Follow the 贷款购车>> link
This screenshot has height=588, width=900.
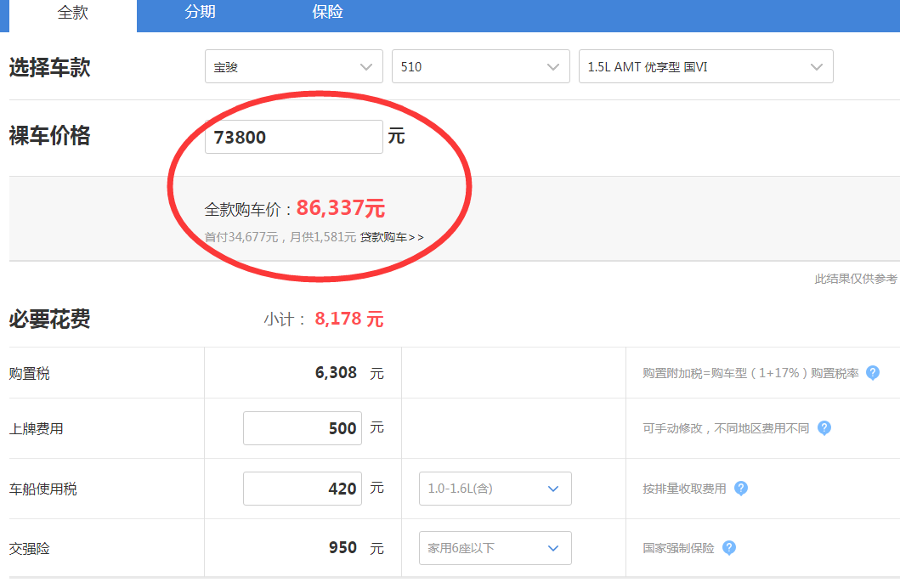click(392, 238)
